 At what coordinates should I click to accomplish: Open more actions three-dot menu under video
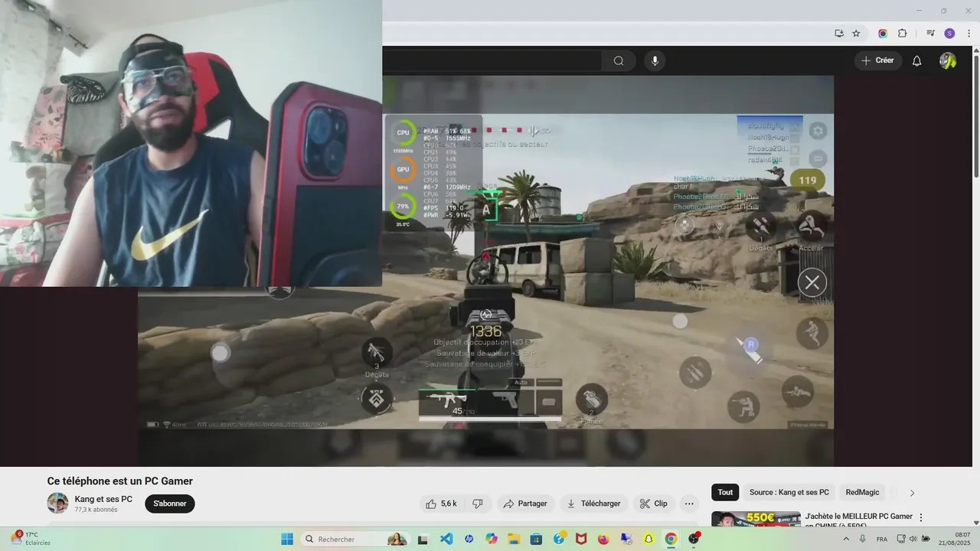pos(689,504)
